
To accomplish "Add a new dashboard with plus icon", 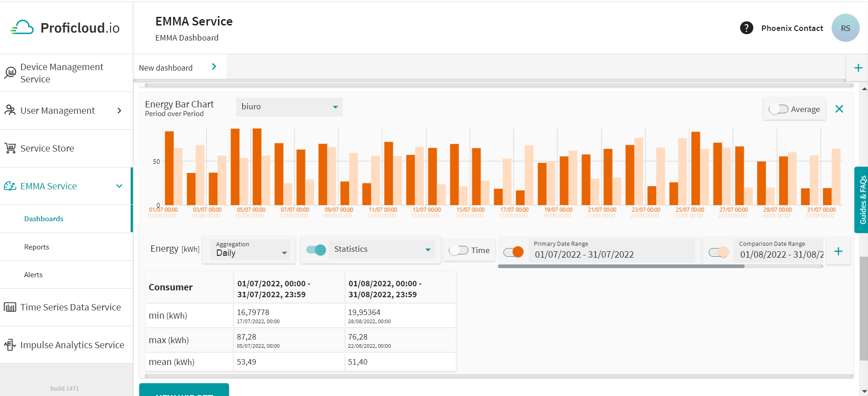I will (858, 68).
